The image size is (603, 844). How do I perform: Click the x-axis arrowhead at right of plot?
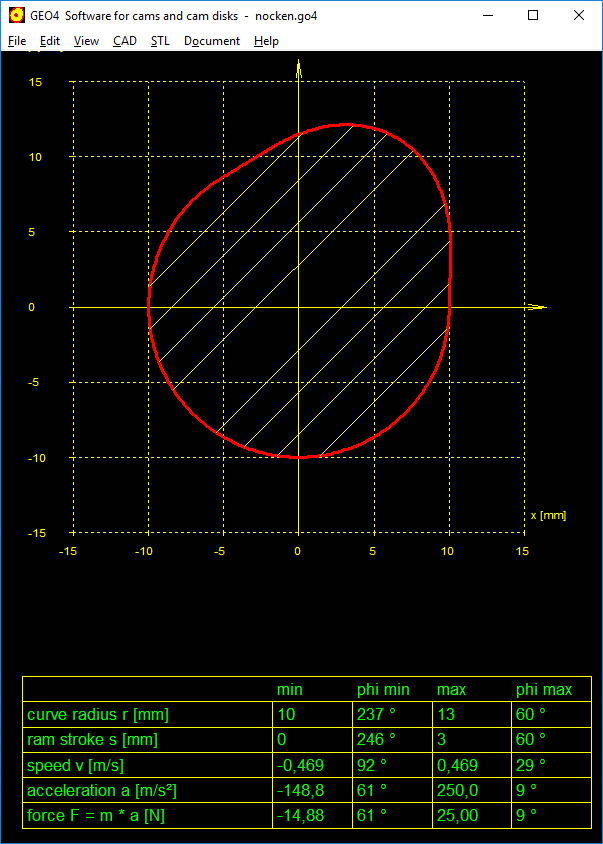(536, 307)
